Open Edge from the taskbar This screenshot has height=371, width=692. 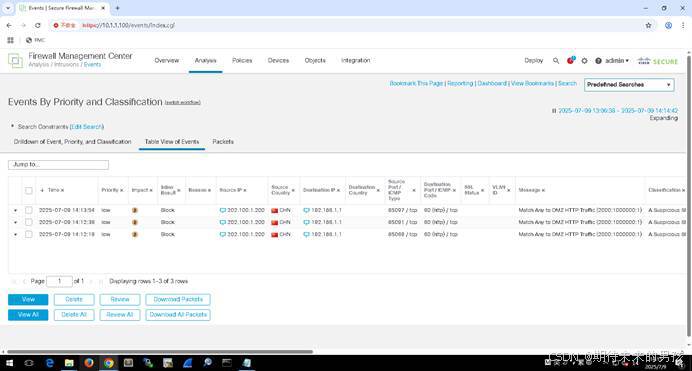coord(49,363)
